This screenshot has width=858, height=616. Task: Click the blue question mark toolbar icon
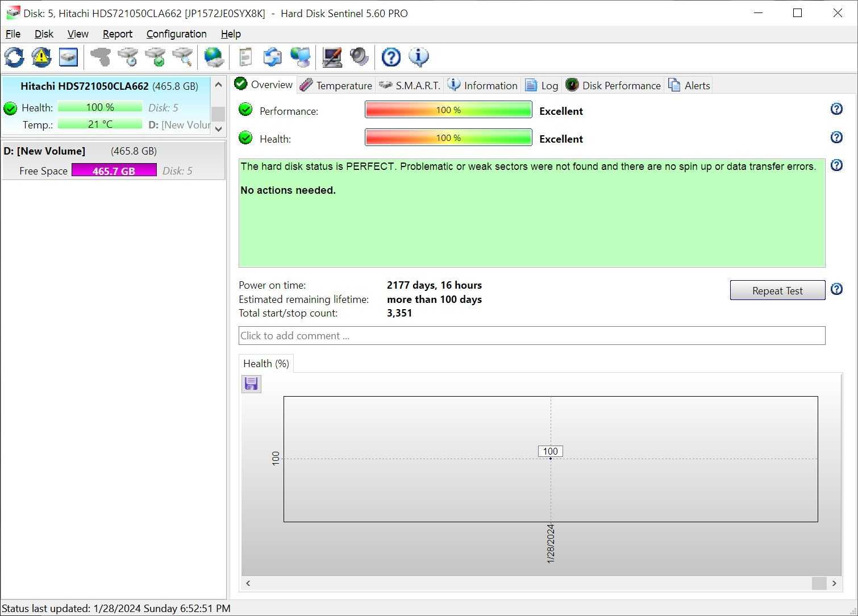point(391,57)
